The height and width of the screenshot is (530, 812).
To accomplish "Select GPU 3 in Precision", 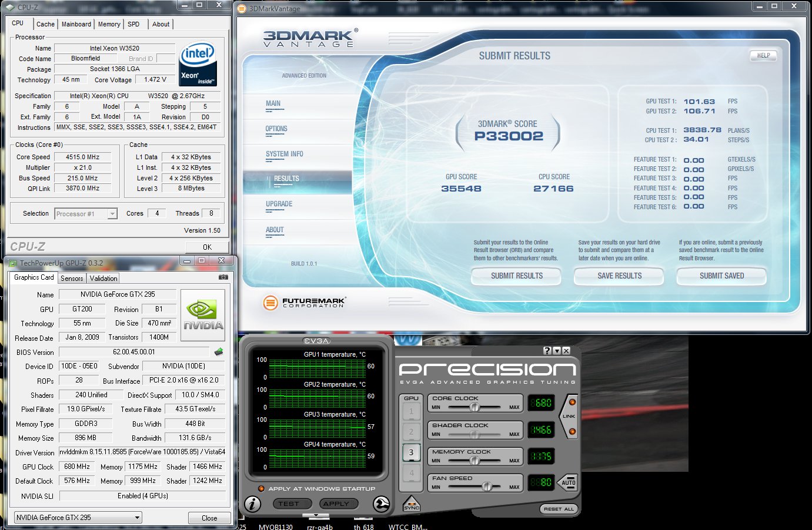I will tap(411, 452).
